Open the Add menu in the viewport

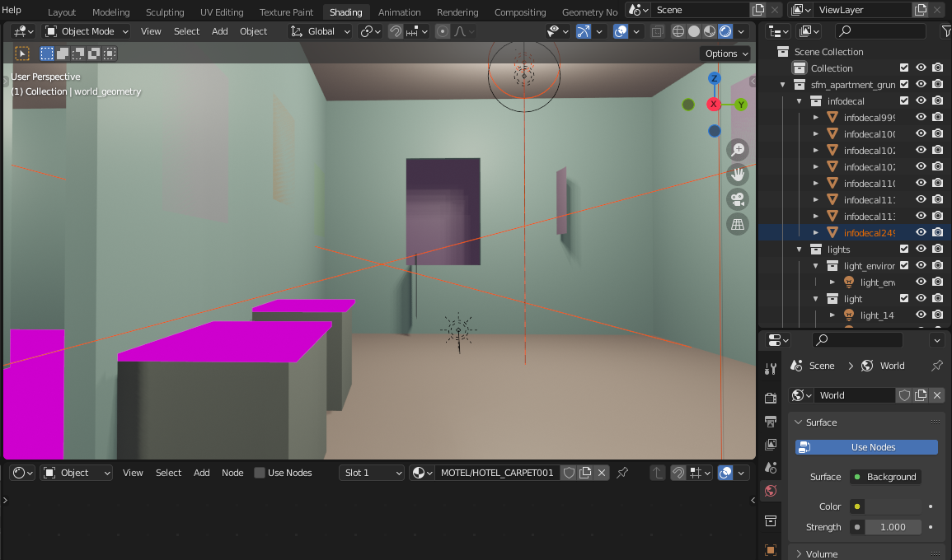219,30
